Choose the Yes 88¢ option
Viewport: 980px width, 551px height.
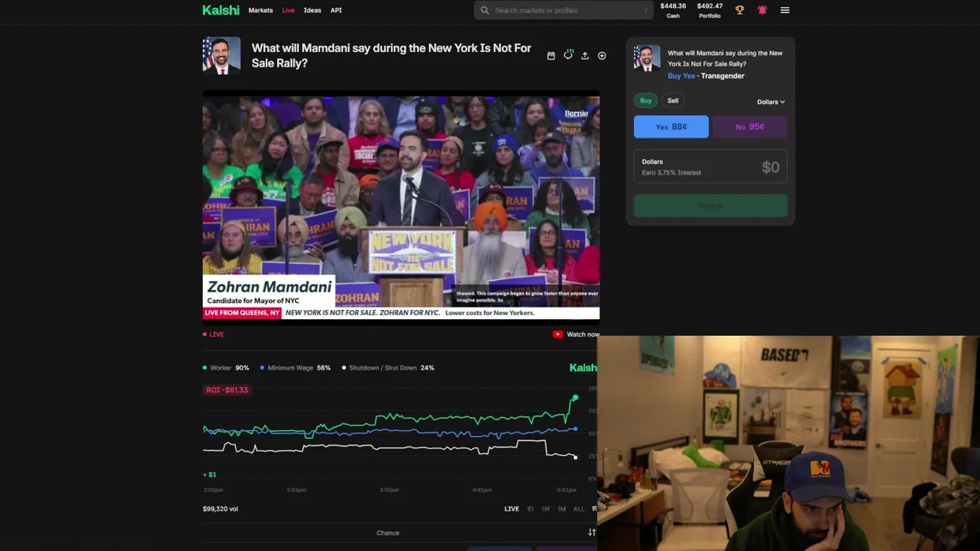click(x=671, y=126)
